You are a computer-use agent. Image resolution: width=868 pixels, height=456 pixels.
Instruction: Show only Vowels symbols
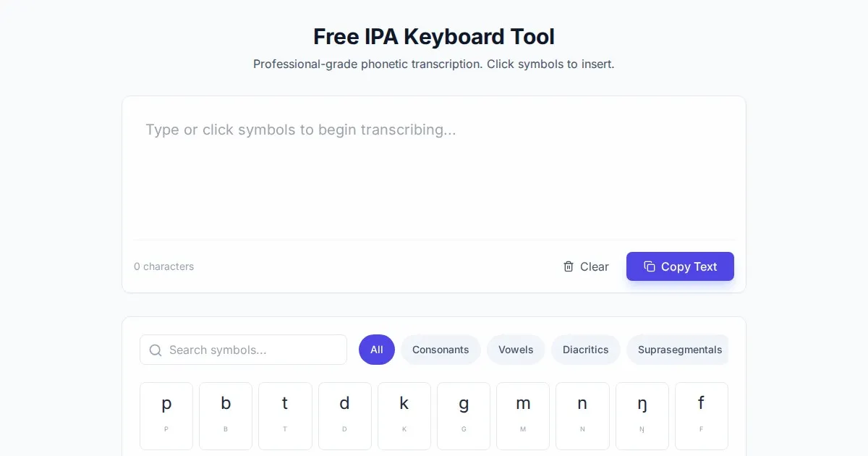click(516, 350)
